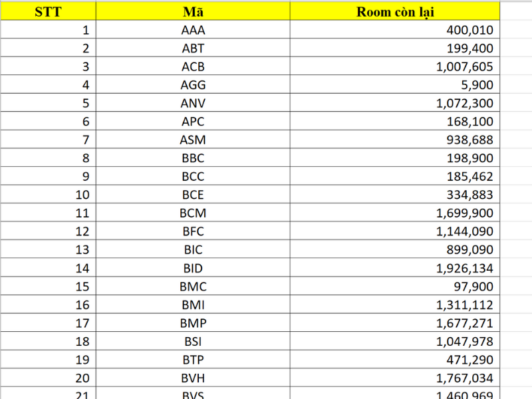The height and width of the screenshot is (399, 532).
Task: Click the BTP code cell
Action: (x=193, y=360)
